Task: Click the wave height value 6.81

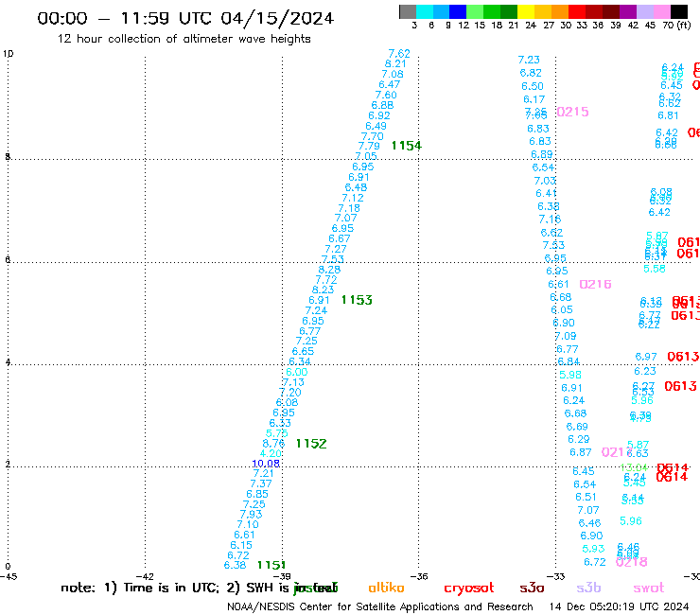Action: (x=668, y=115)
